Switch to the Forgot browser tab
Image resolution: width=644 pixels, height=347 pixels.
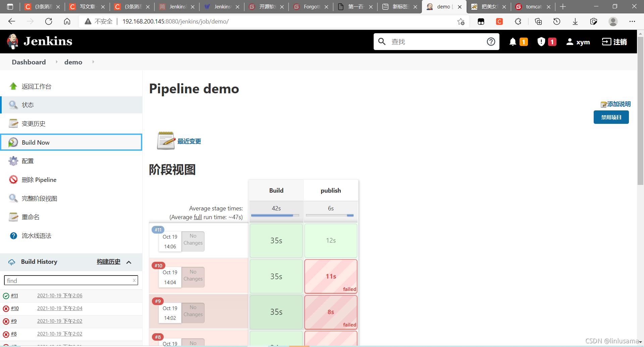(311, 7)
